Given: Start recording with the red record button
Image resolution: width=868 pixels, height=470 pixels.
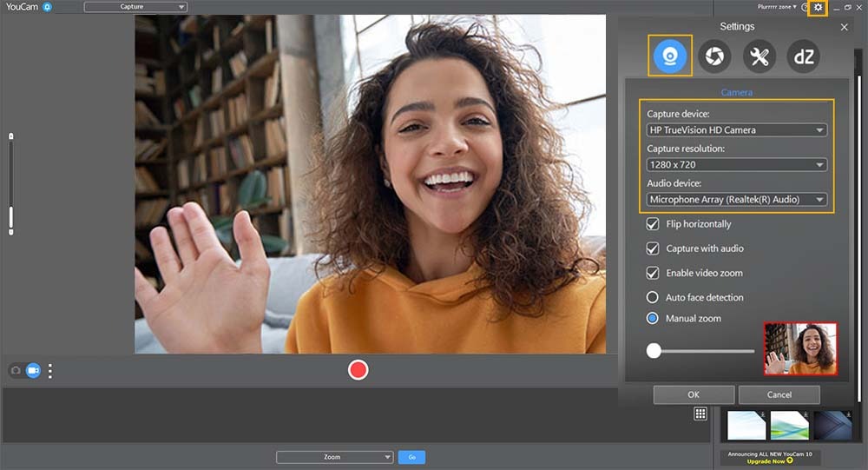Looking at the screenshot, I should (x=358, y=370).
